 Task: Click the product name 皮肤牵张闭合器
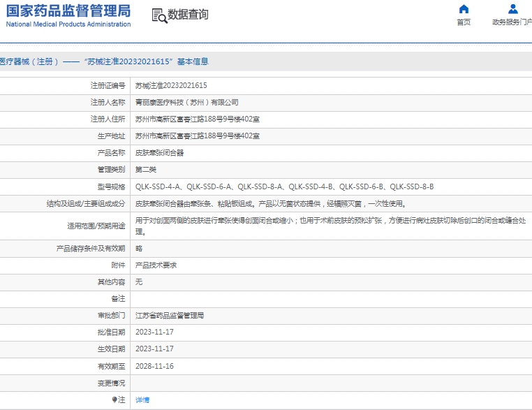pos(159,153)
